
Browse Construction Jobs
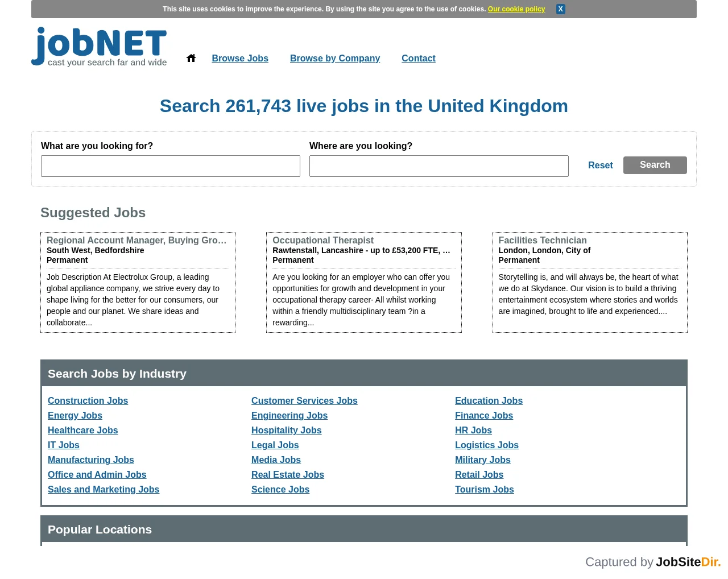point(88,400)
